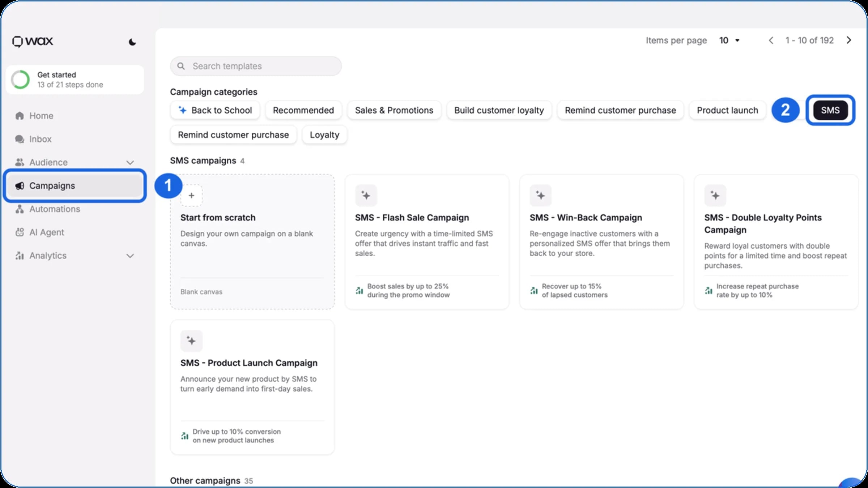
Task: Open SMS - Win-Back Campaign template
Action: (x=602, y=242)
